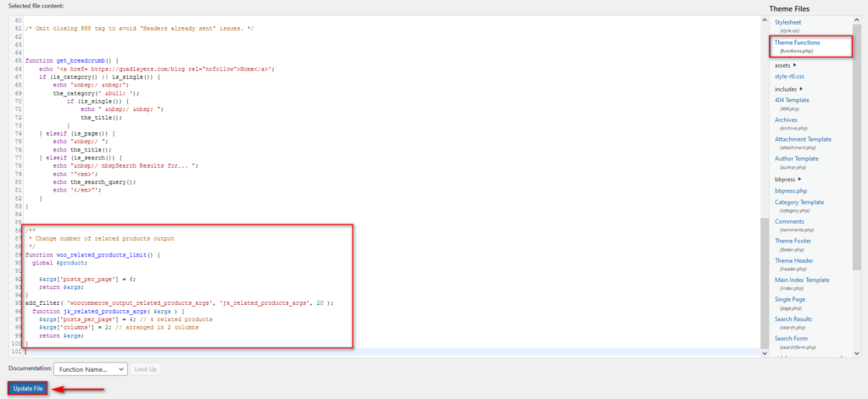Click the "the_category(' &bull; ');" line
This screenshot has width=868, height=399.
tap(96, 93)
